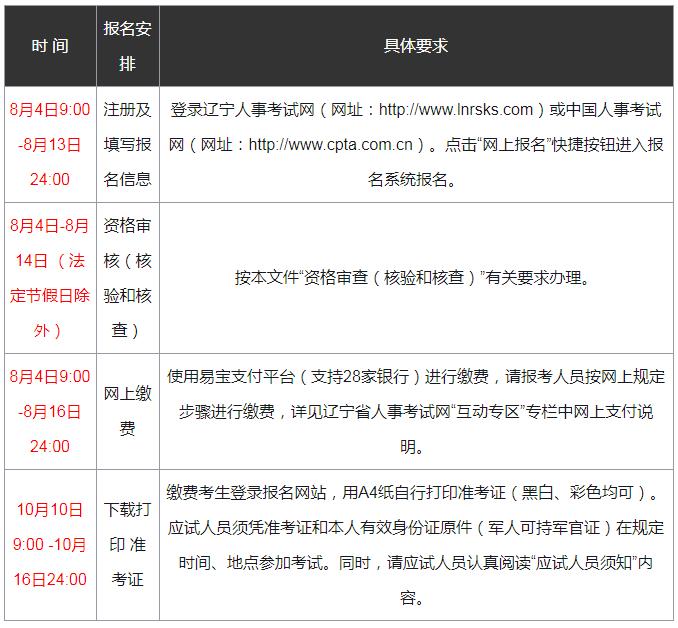Click the 时间 column header
This screenshot has width=678, height=628.
click(x=50, y=46)
